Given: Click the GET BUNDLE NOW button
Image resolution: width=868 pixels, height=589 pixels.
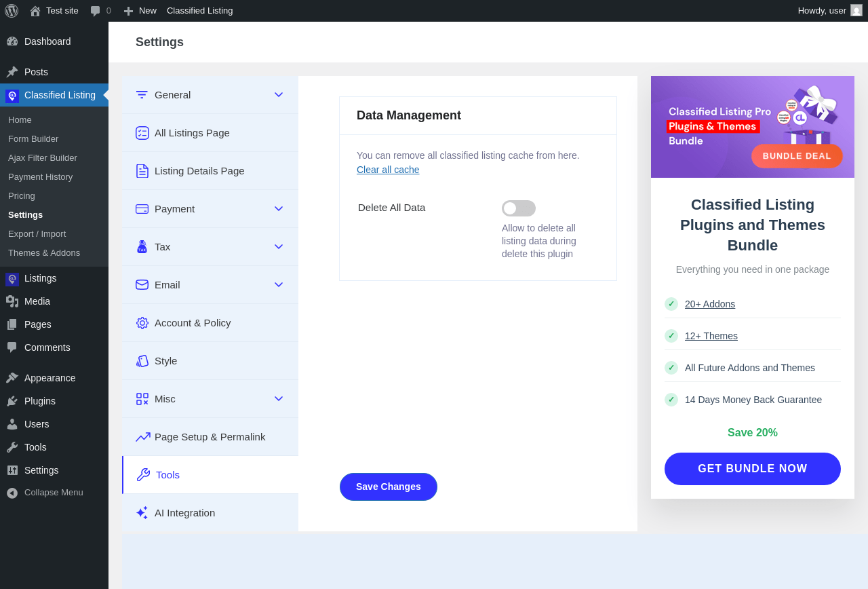Looking at the screenshot, I should pyautogui.click(x=753, y=469).
